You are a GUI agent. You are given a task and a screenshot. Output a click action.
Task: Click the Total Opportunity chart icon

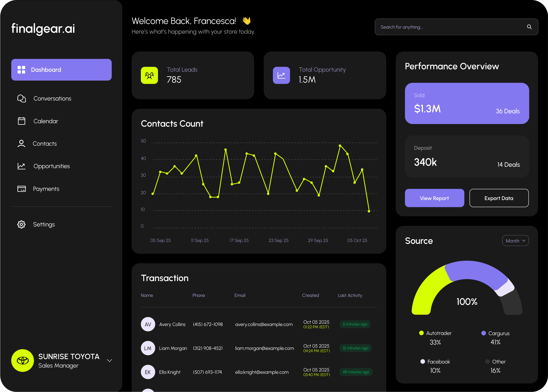click(281, 75)
